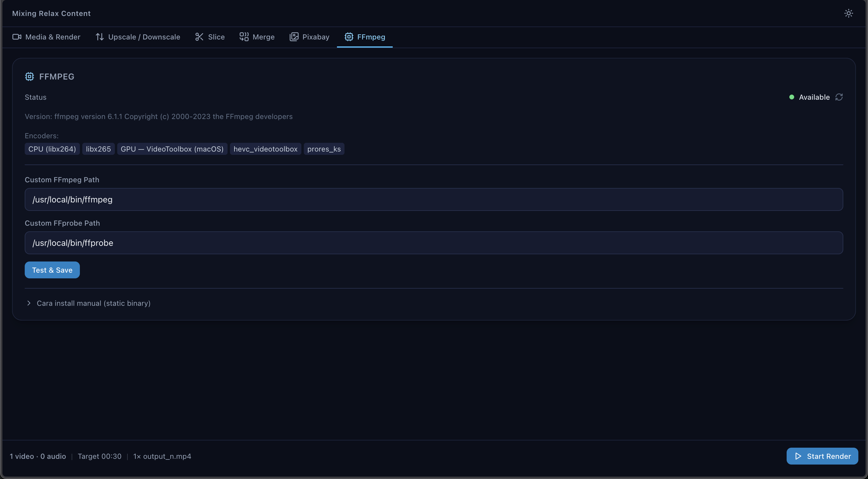Click the play icon on Start Render

pyautogui.click(x=798, y=456)
